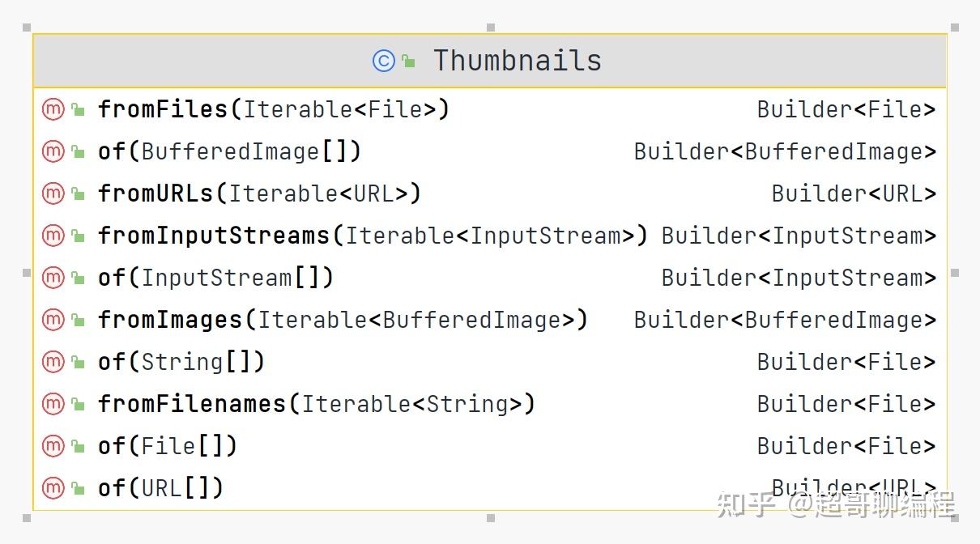
Task: Select the fromInputStreams method name
Action: (214, 236)
